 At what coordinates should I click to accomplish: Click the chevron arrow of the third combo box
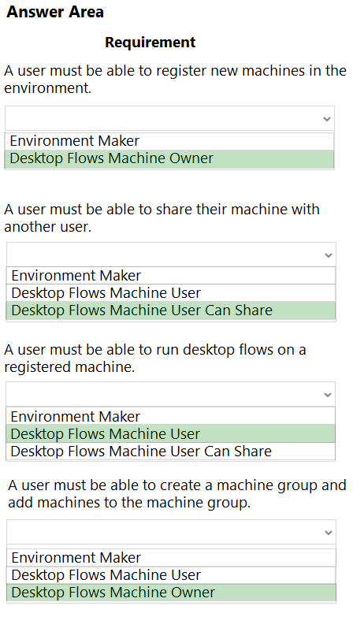(328, 395)
